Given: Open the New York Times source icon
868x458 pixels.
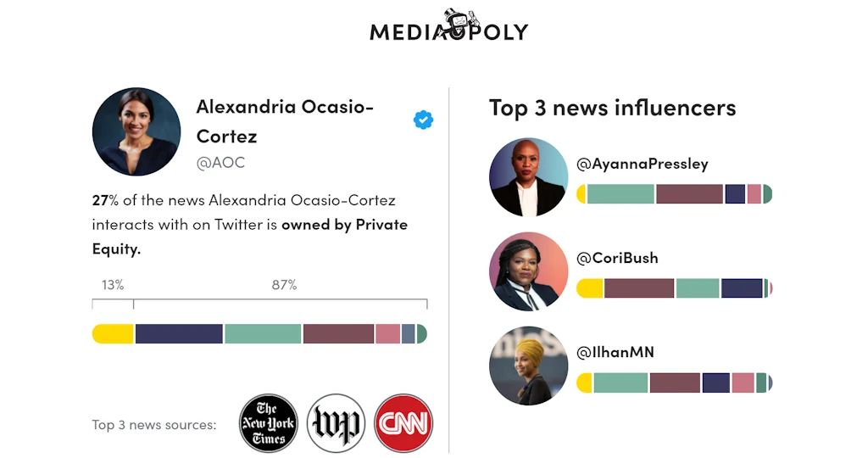Looking at the screenshot, I should 268,422.
